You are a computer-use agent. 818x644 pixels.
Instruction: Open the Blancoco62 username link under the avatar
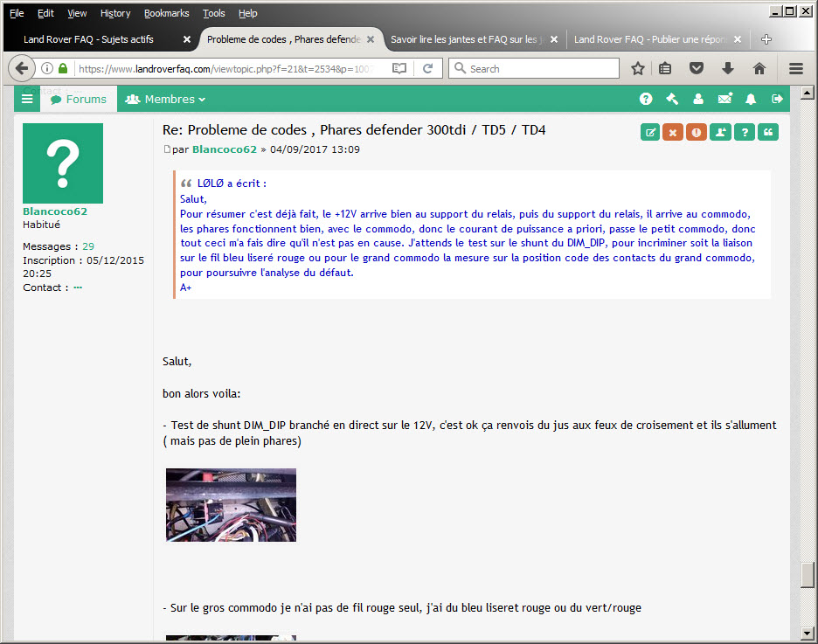point(55,211)
